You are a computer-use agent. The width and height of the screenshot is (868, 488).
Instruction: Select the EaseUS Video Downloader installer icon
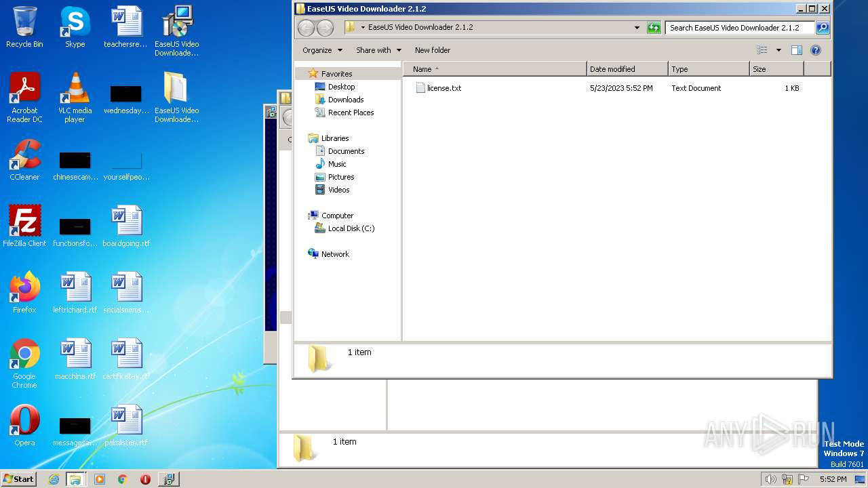pos(176,31)
